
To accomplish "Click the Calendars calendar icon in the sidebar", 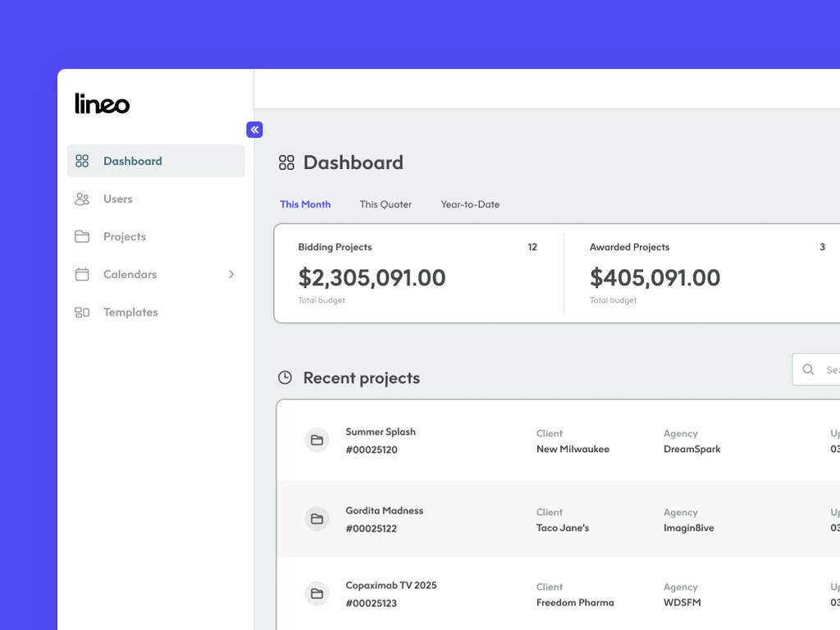I will pos(82,274).
